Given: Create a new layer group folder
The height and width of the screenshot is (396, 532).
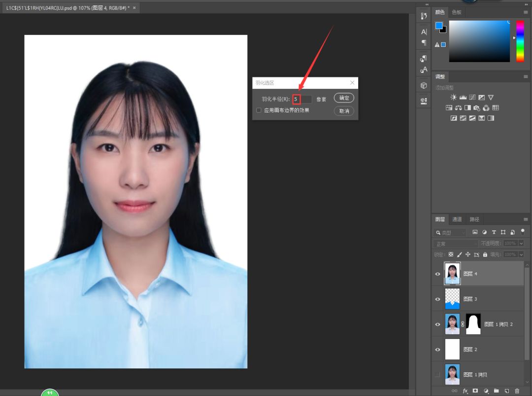Looking at the screenshot, I should tap(496, 391).
